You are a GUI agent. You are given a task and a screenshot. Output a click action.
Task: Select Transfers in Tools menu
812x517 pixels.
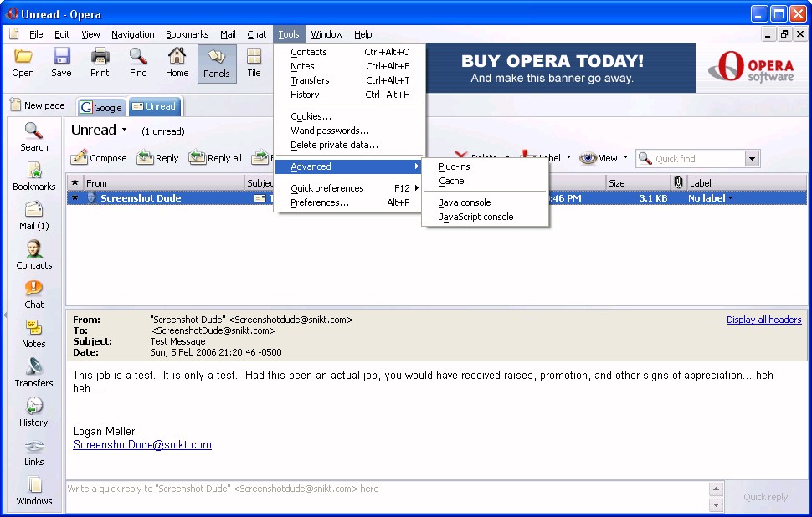[x=349, y=80]
